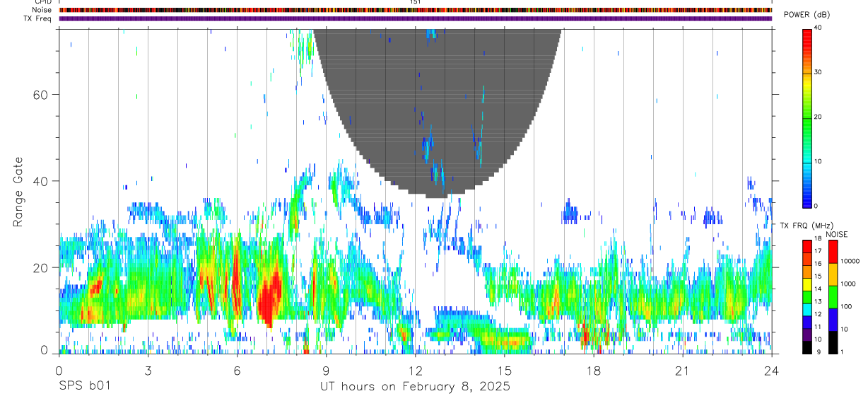Click the TX FRQ (MHz) color scale
The image size is (868, 401).
click(807, 297)
